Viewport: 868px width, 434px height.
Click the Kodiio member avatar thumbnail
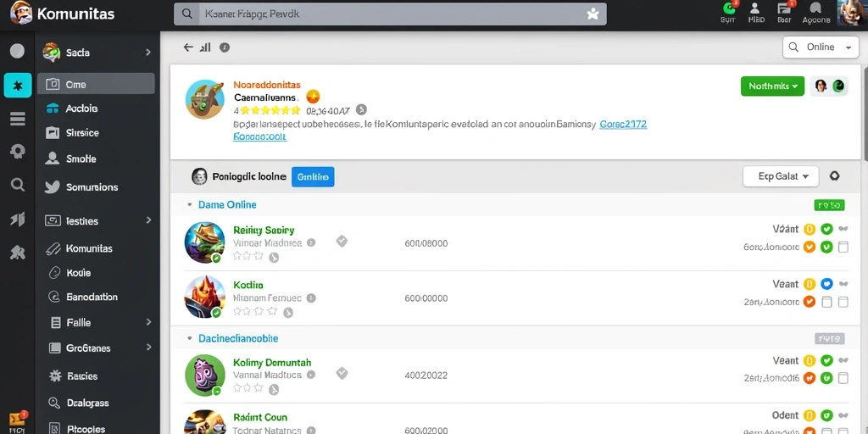pos(205,298)
